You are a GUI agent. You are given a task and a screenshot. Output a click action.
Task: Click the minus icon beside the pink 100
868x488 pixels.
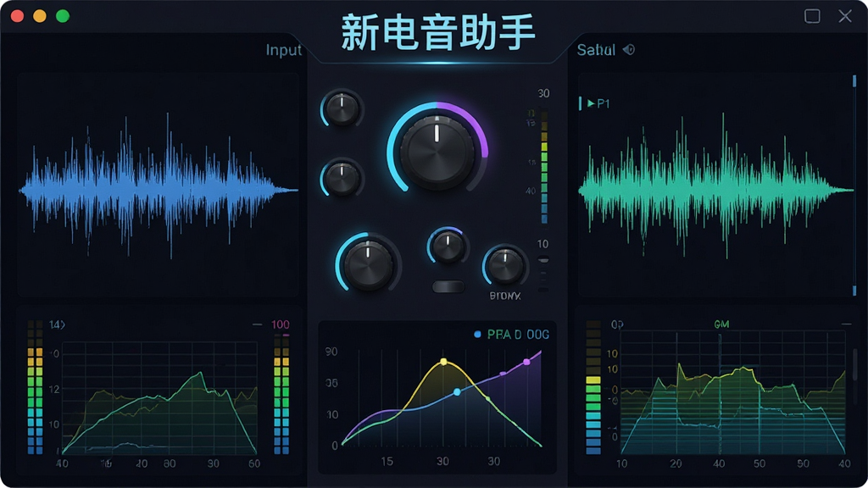coord(257,324)
